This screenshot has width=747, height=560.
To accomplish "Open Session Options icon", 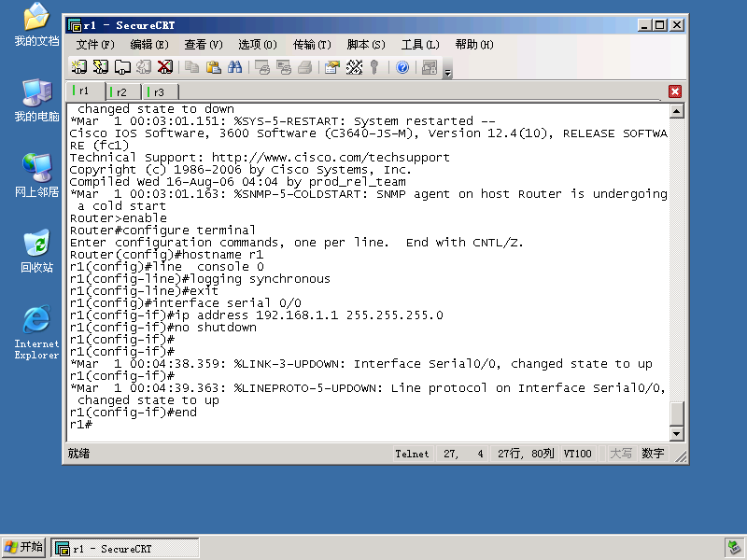I will pos(332,67).
